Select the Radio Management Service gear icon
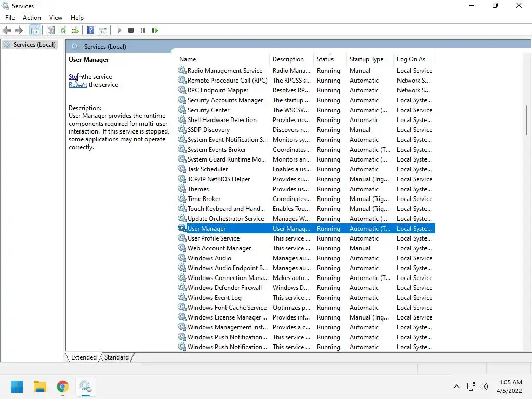Viewport: 532px width, 399px height. [x=182, y=71]
